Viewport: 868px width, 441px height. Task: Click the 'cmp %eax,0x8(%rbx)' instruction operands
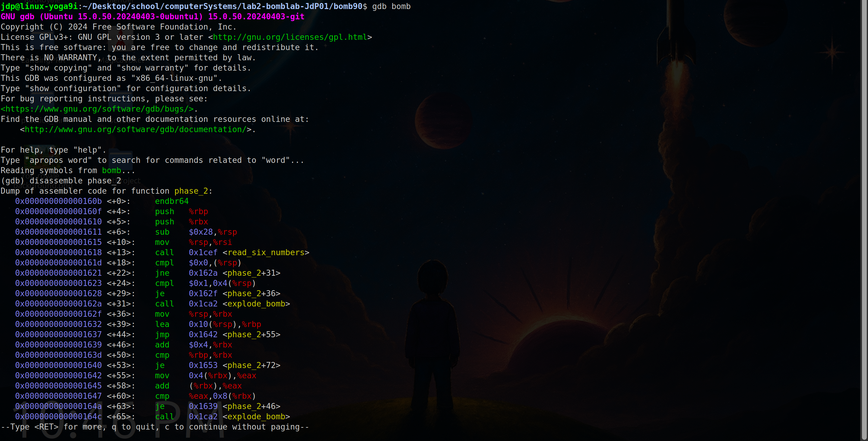(222, 396)
